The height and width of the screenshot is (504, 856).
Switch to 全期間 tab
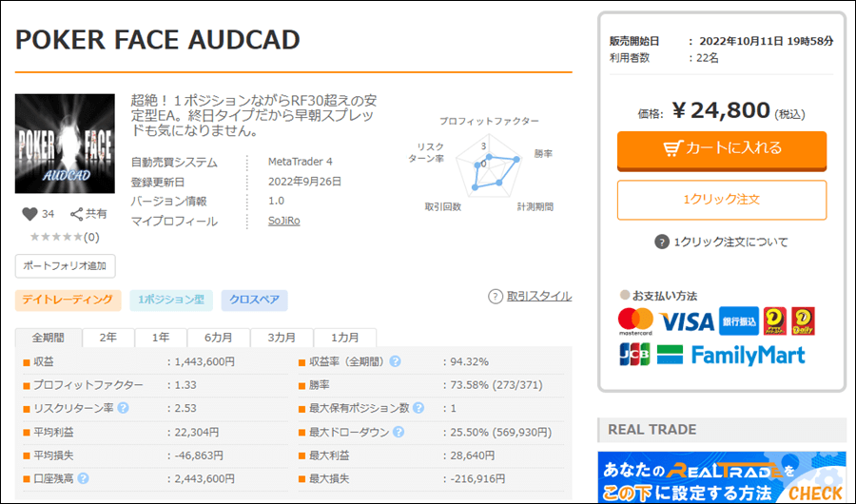[x=49, y=338]
